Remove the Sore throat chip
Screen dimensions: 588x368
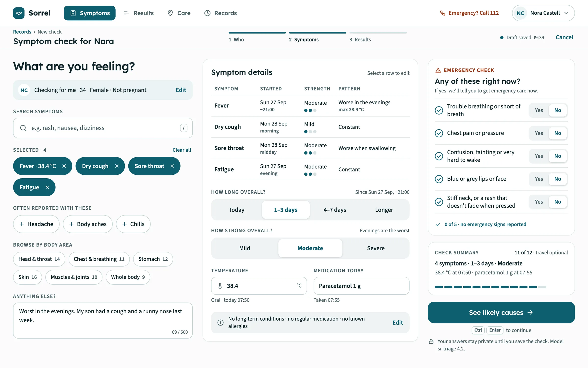tap(172, 166)
